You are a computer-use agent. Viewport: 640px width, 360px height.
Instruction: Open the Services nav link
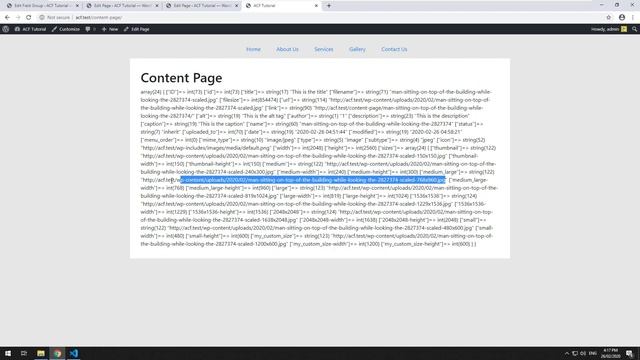(x=324, y=49)
